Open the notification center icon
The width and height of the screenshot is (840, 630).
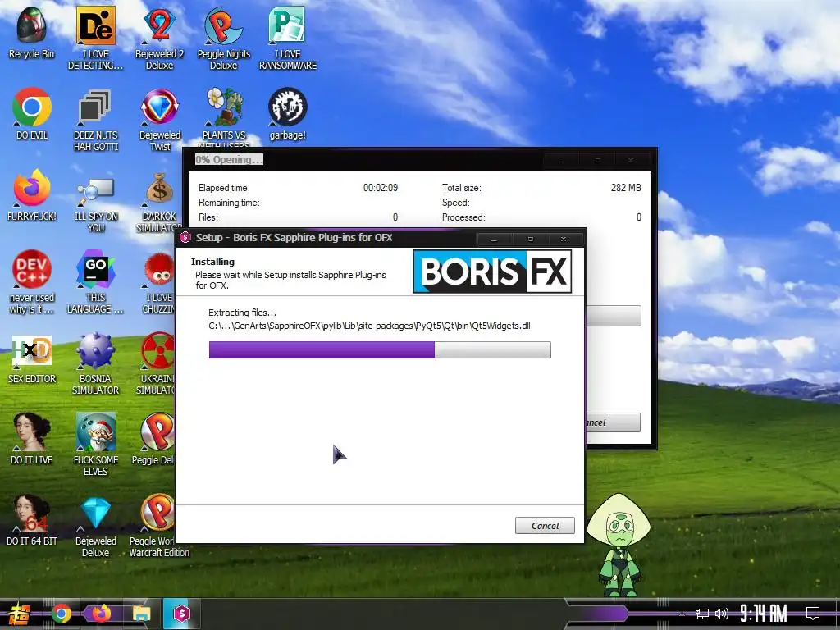(x=813, y=614)
